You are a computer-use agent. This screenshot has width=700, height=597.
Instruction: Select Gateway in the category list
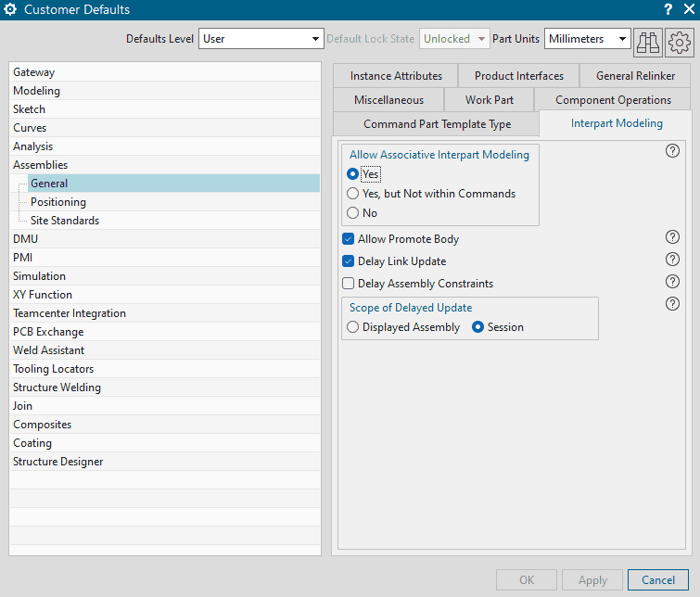point(165,72)
